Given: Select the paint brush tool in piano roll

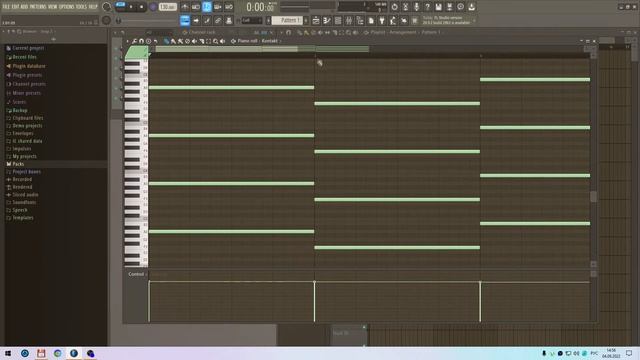Looking at the screenshot, I should click(173, 41).
